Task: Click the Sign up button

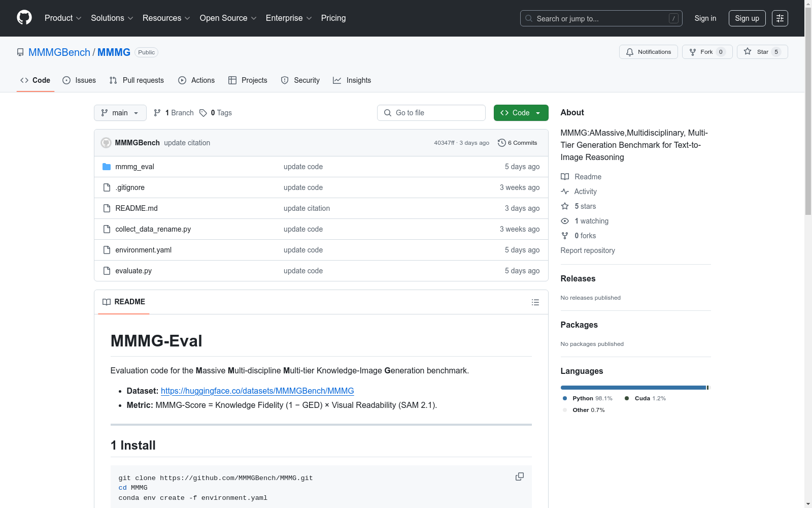Action: tap(747, 18)
